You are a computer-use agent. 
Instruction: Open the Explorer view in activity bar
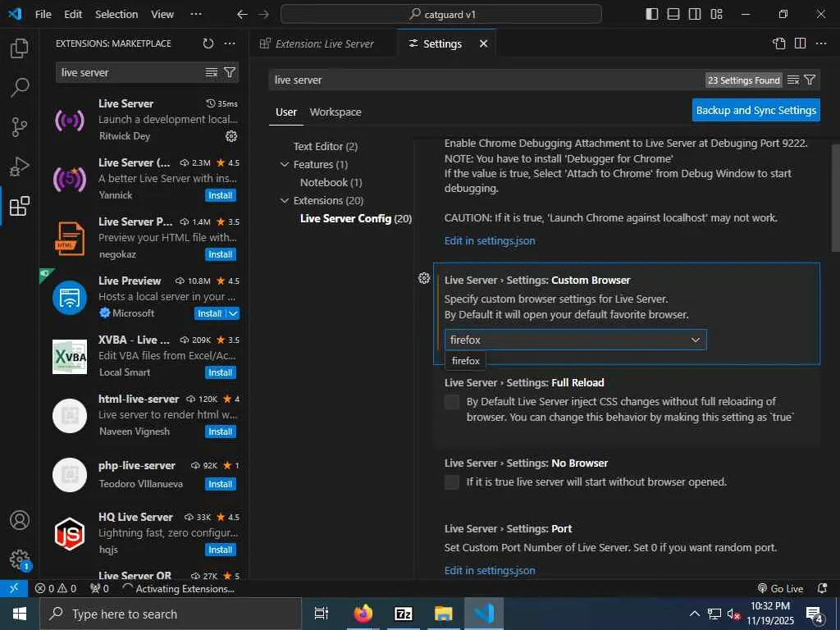click(20, 48)
